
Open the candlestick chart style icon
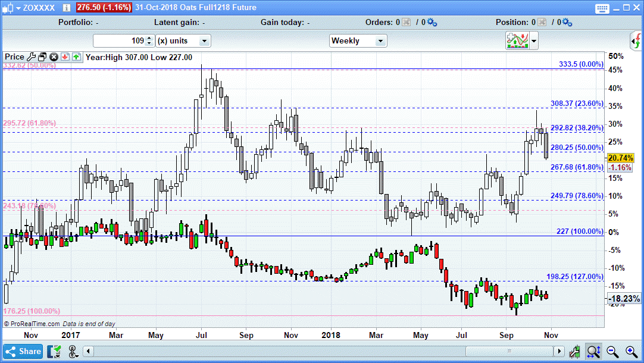click(x=7, y=7)
